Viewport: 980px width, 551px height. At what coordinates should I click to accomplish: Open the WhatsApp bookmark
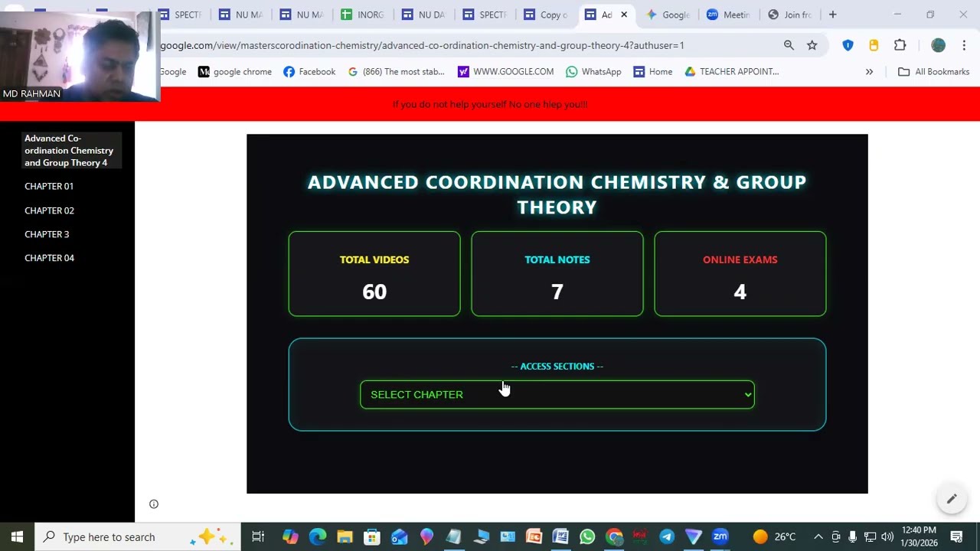593,71
